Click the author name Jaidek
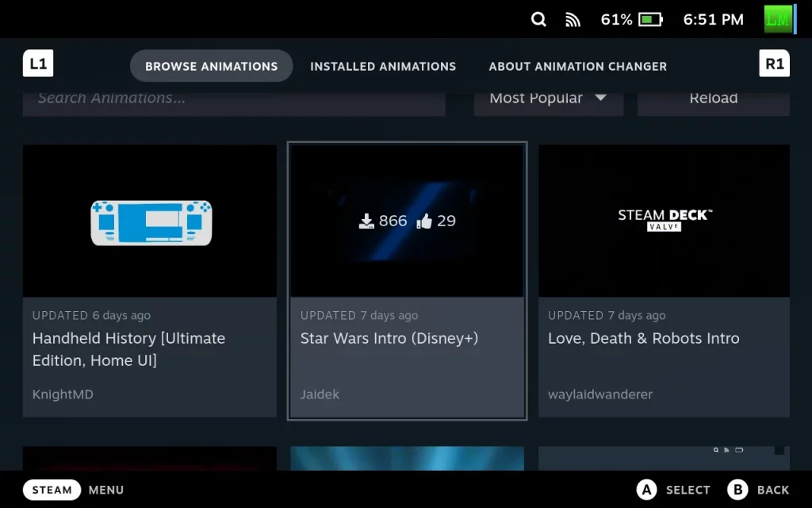The width and height of the screenshot is (812, 508). (x=320, y=394)
